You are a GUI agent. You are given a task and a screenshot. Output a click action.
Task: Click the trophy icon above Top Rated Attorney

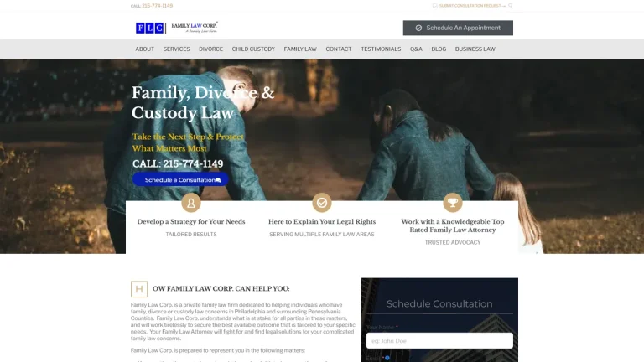[x=453, y=202]
